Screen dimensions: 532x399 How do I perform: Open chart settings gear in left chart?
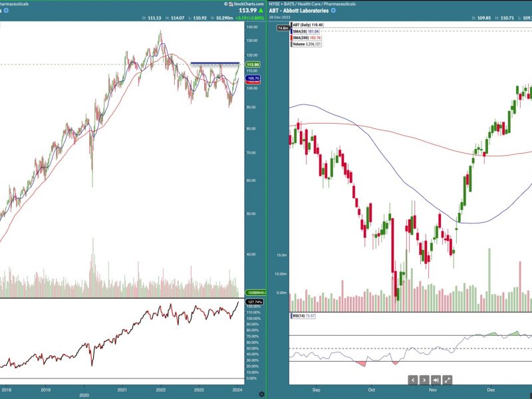click(x=261, y=394)
